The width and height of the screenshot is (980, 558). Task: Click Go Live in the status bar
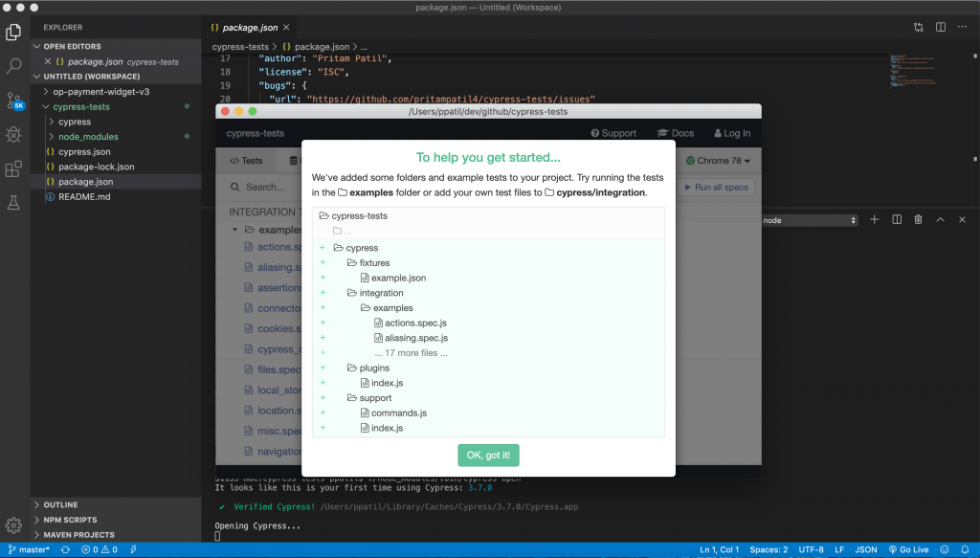909,550
